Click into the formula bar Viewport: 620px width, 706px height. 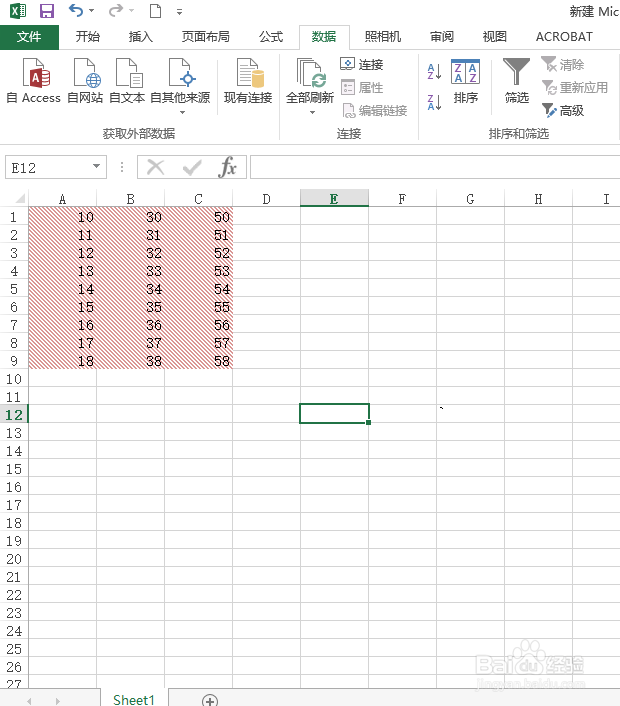(435, 167)
